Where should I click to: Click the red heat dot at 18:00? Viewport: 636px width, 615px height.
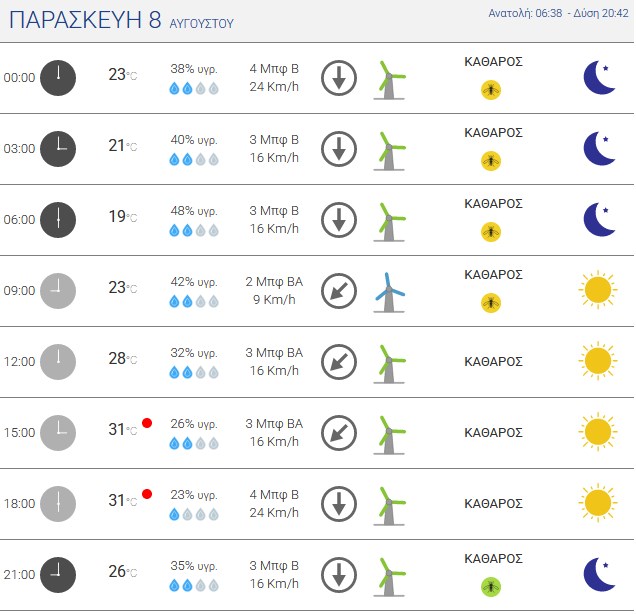(147, 494)
